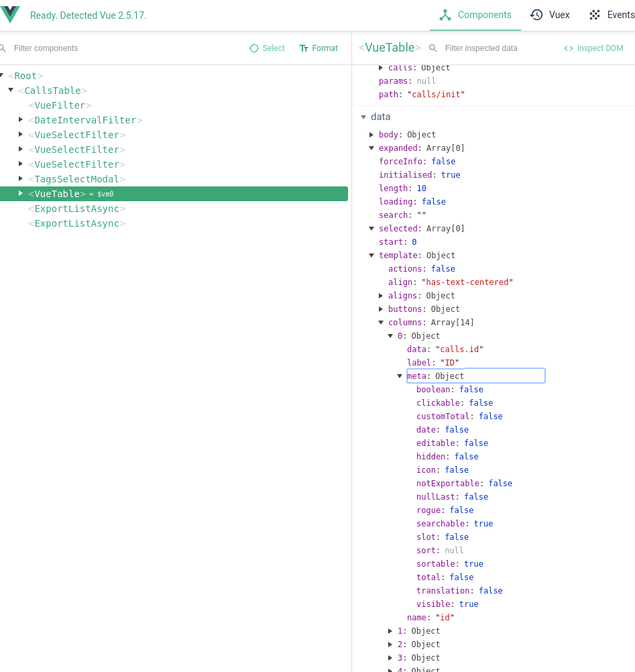Toggle the sortable true value
This screenshot has height=672, width=635.
tap(473, 563)
